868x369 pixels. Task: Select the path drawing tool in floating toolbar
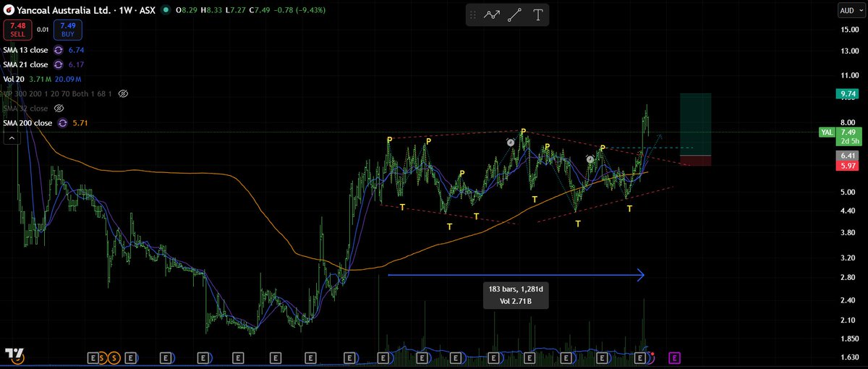click(493, 15)
